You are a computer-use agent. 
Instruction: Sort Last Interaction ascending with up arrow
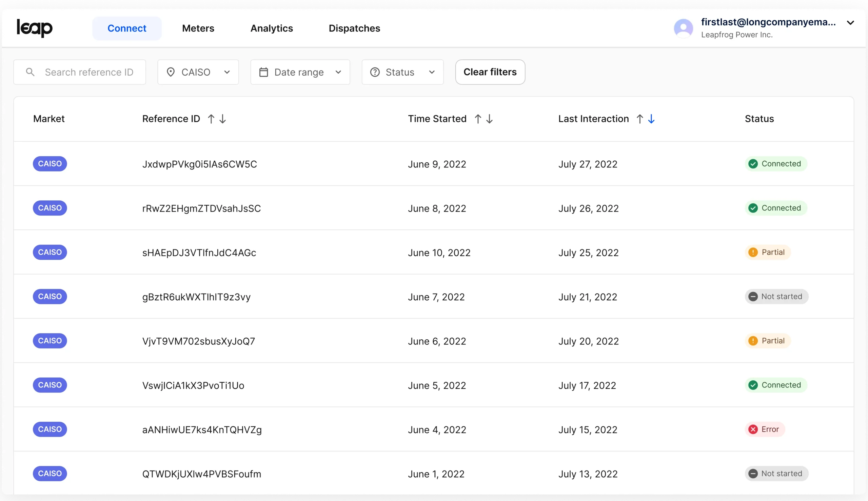tap(639, 119)
